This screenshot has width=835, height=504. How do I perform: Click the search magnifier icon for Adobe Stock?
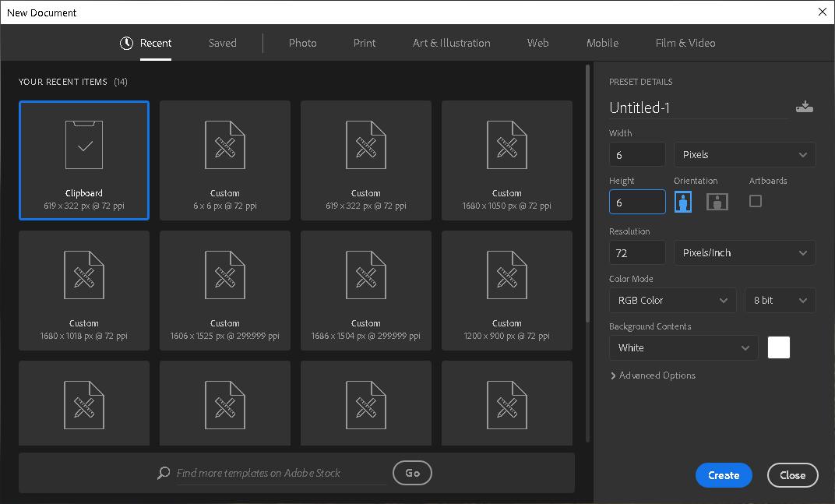(x=164, y=473)
